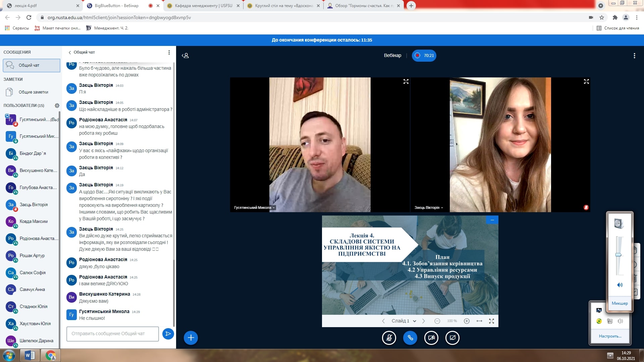Select user Шепелюк Дарина in the list
The image size is (644, 362).
[32, 341]
